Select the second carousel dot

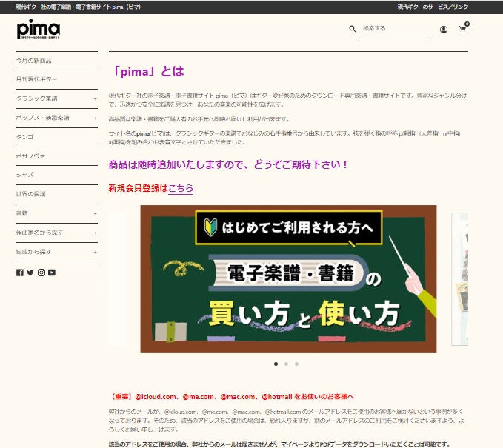pos(286,364)
